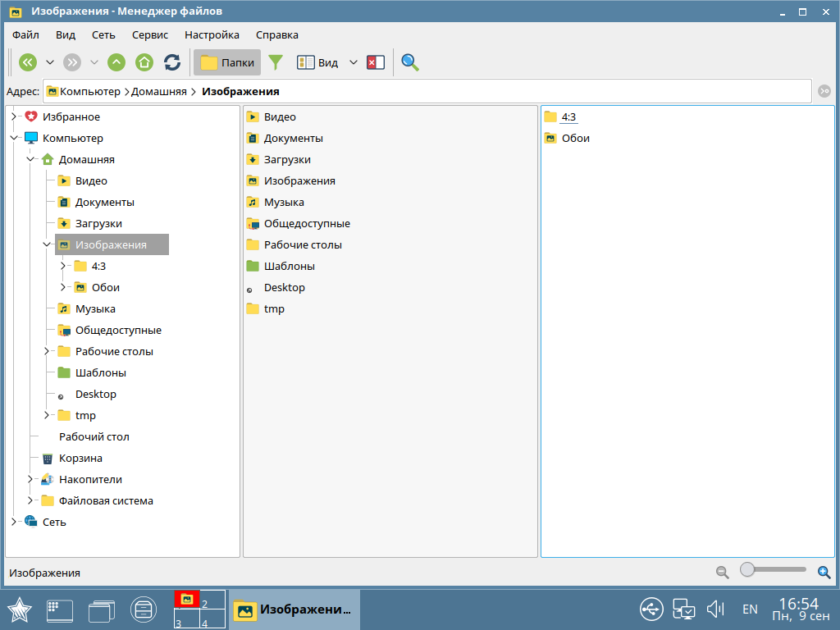Collapse the Изображения tree node

[x=48, y=244]
